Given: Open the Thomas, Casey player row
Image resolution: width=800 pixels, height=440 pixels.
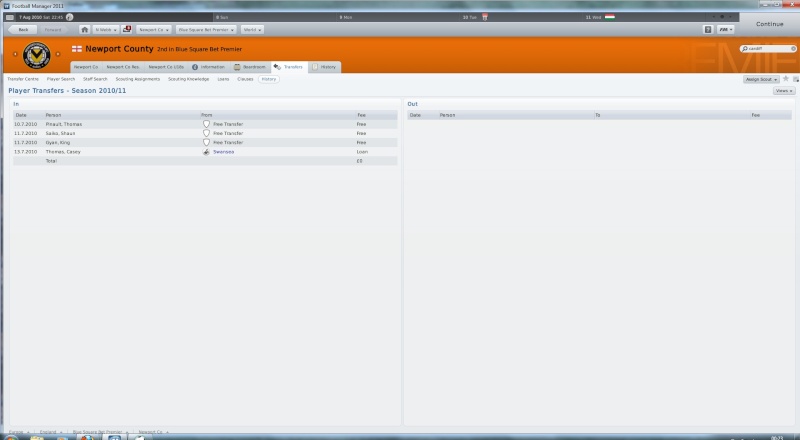Looking at the screenshot, I should (x=205, y=152).
